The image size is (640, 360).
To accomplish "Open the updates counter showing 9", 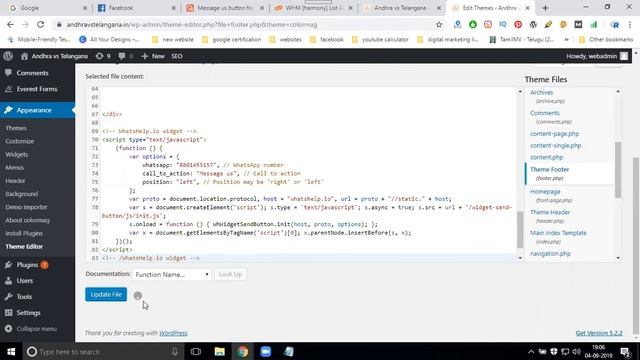I will [x=103, y=56].
